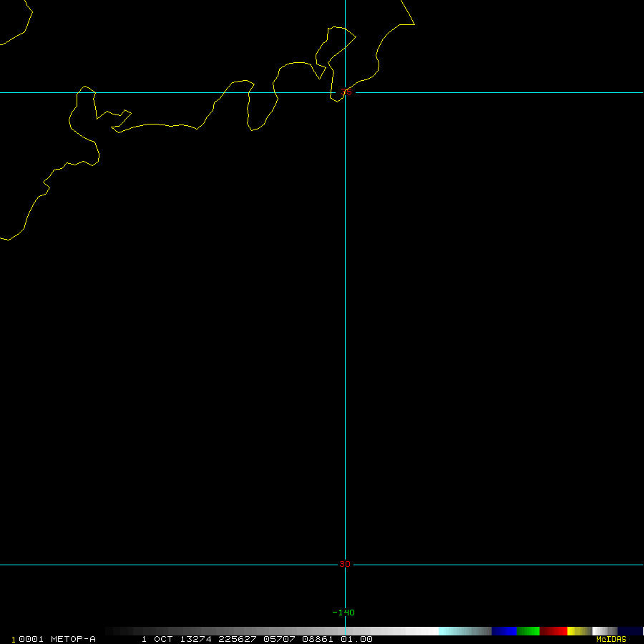The width and height of the screenshot is (644, 644).
Task: Click the red 30 latitude label
Action: pyautogui.click(x=345, y=564)
